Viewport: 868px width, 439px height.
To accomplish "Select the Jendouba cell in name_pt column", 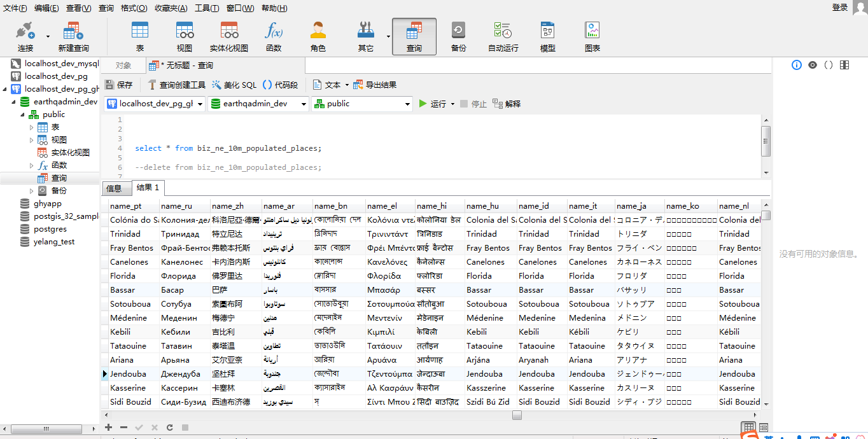I will coord(134,374).
